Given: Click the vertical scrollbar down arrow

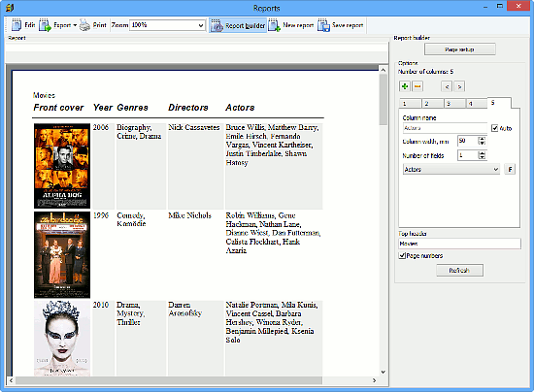Looking at the screenshot, I should coord(384,372).
